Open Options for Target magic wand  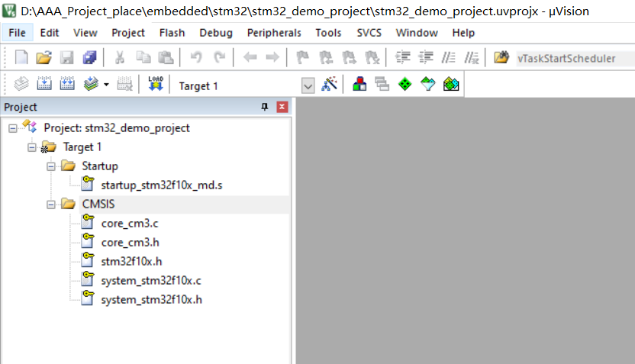point(329,84)
